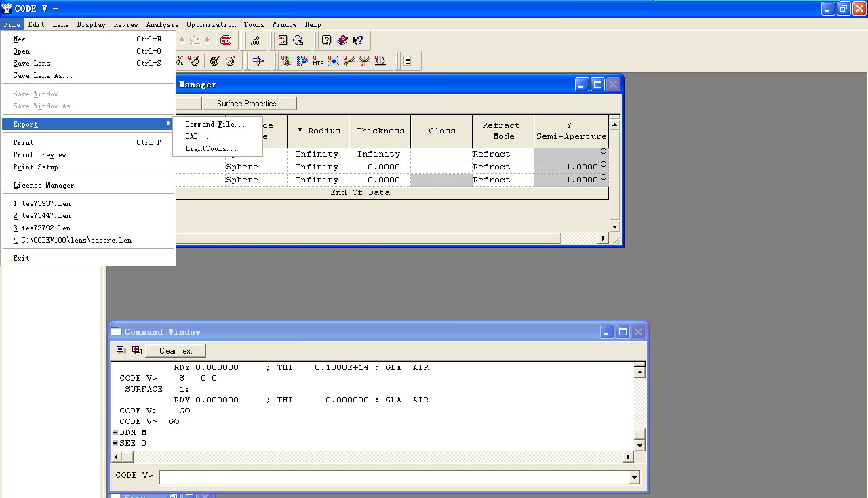Run the quick spot diagram icon
This screenshot has width=868, height=498.
(x=333, y=61)
